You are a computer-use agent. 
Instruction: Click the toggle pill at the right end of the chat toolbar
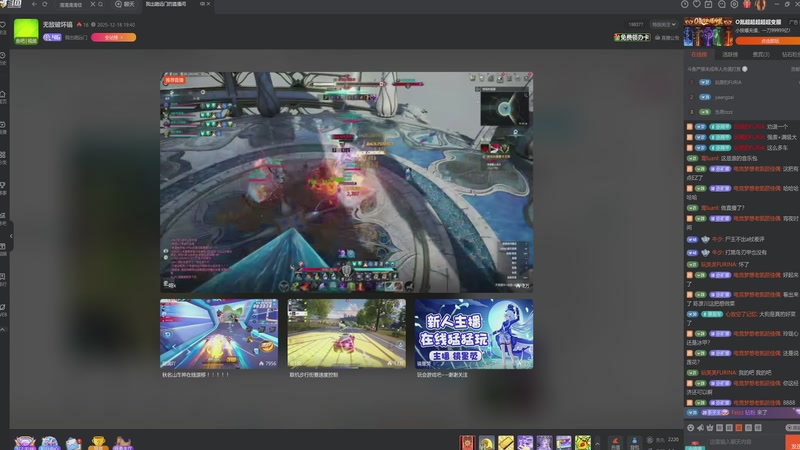coord(792,428)
